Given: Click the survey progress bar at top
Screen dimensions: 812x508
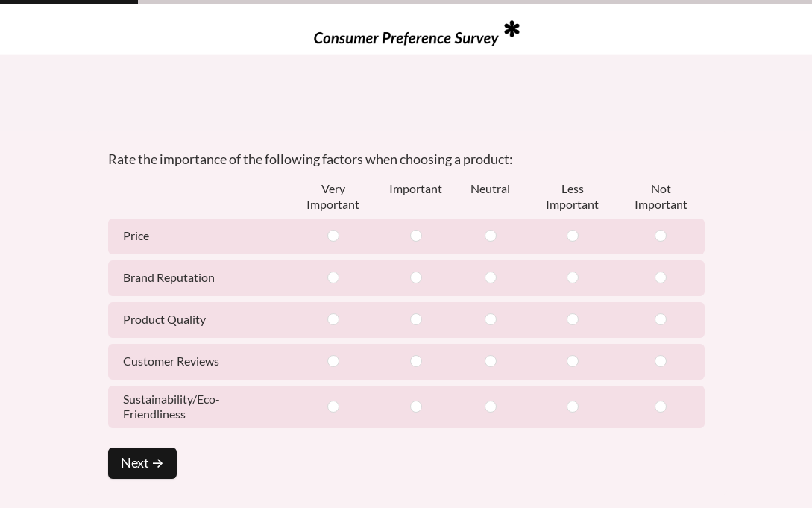Looking at the screenshot, I should 406,1.
